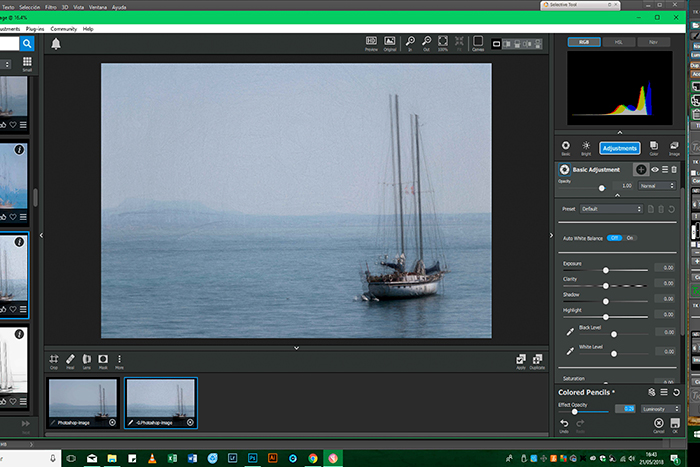Pick the Black Level eyedropper
The width and height of the screenshot is (700, 467).
[x=568, y=332]
